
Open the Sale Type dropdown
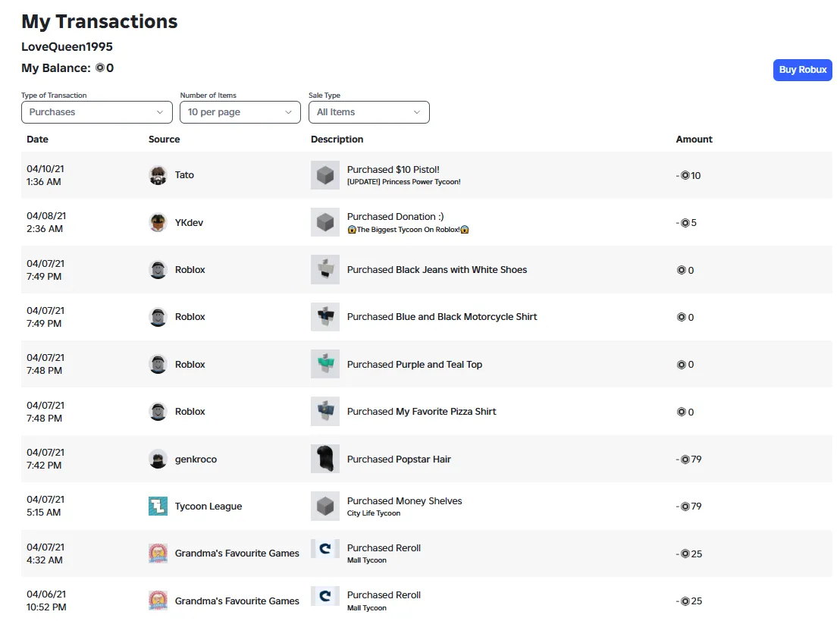coord(369,112)
